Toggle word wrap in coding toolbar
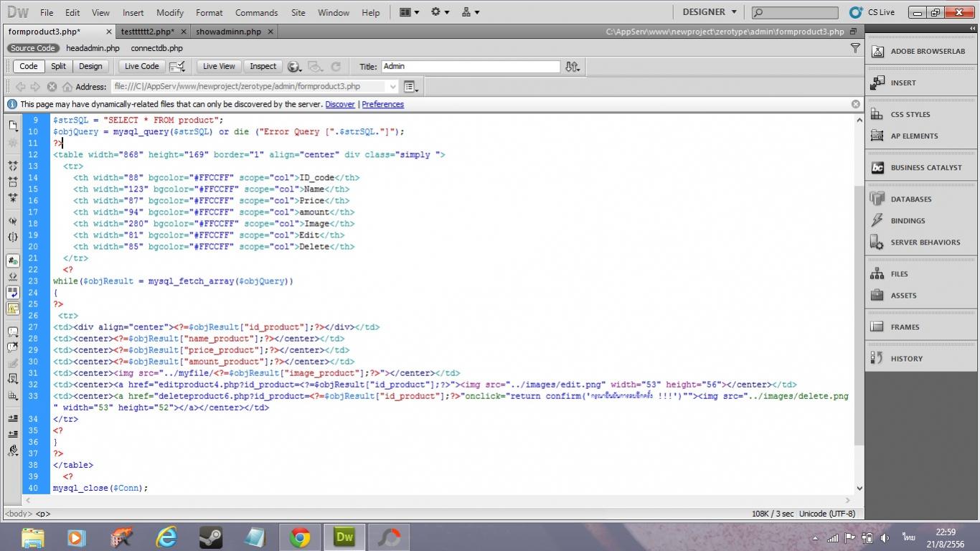 [13, 292]
